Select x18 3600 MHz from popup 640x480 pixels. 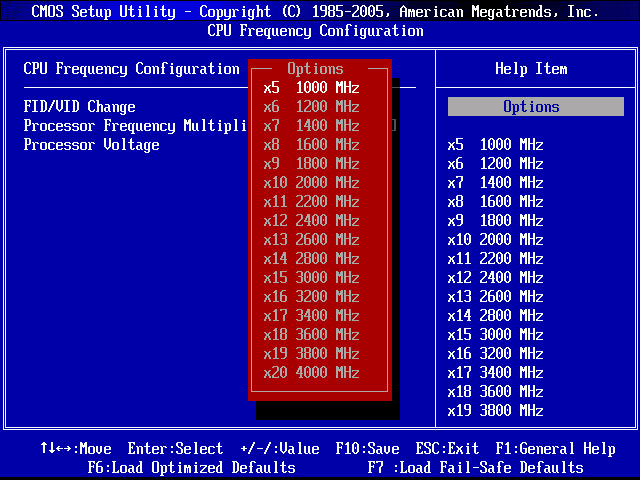click(311, 335)
